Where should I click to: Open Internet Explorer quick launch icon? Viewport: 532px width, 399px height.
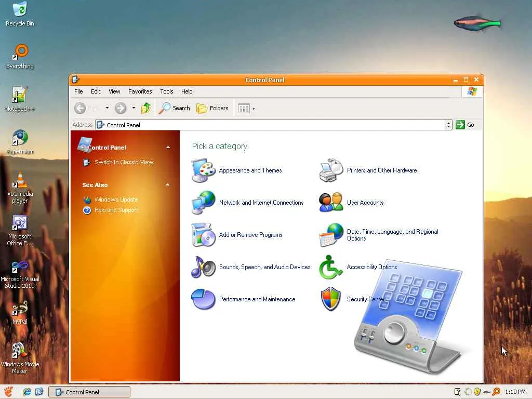(27, 392)
